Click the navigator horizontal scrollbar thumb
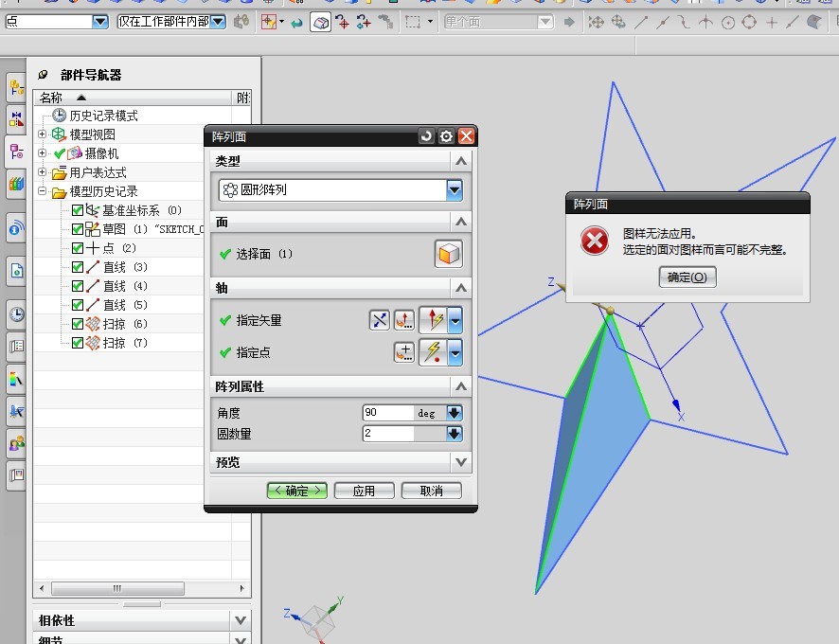The image size is (839, 644). (117, 588)
